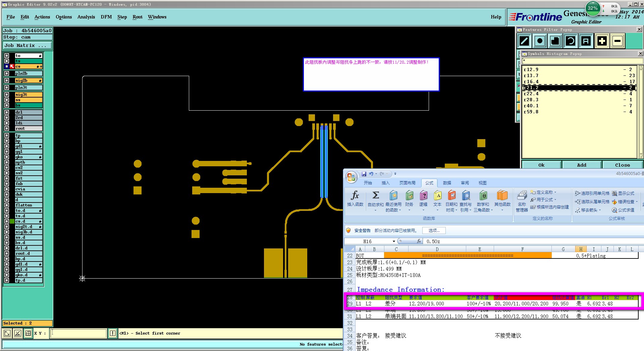Screen dimensions: 644x351
Task: Click the Excel Office button
Action: tap(351, 177)
